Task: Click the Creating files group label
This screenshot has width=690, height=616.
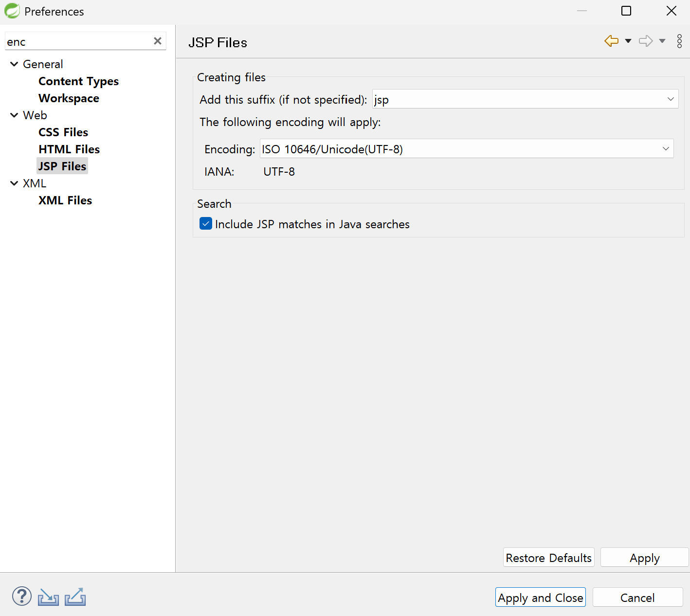Action: 231,77
